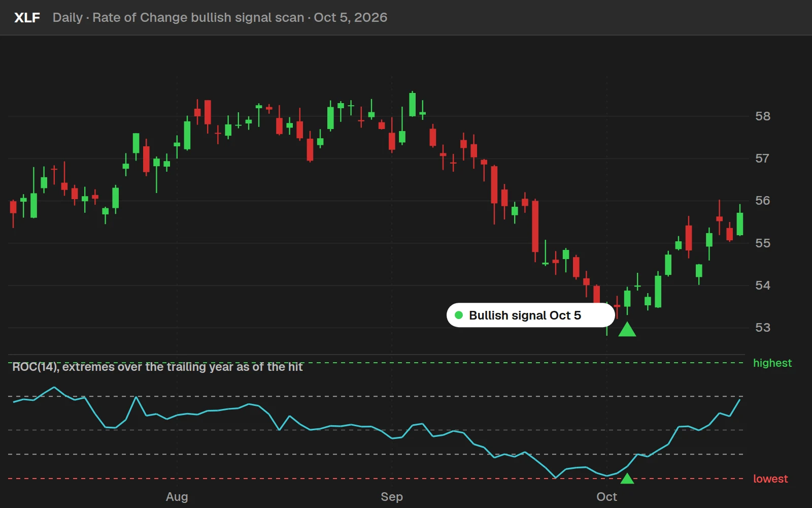Click the 53 price axis label

point(763,328)
